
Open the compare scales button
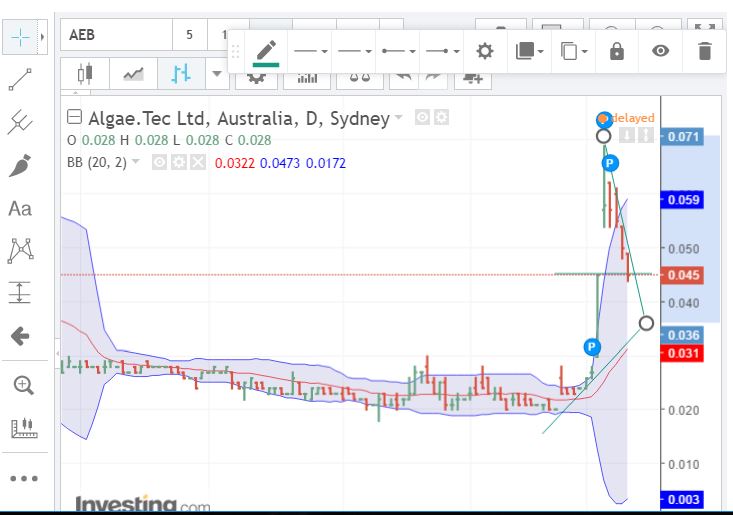point(360,79)
